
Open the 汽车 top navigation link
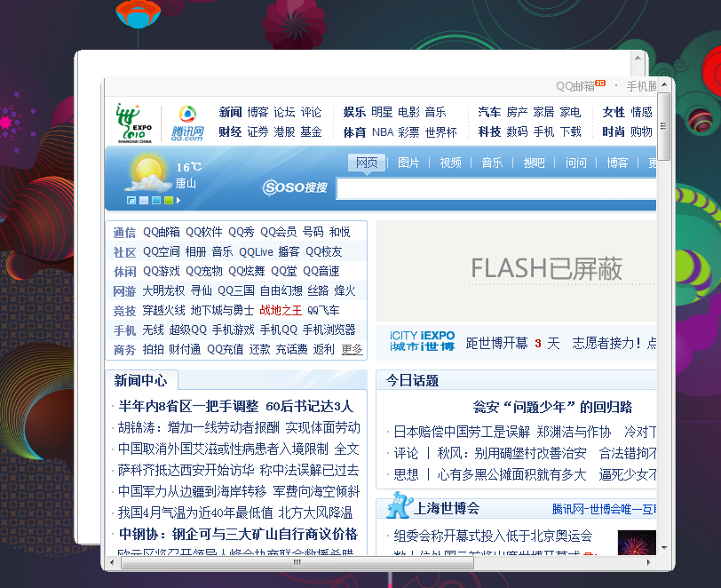[489, 112]
